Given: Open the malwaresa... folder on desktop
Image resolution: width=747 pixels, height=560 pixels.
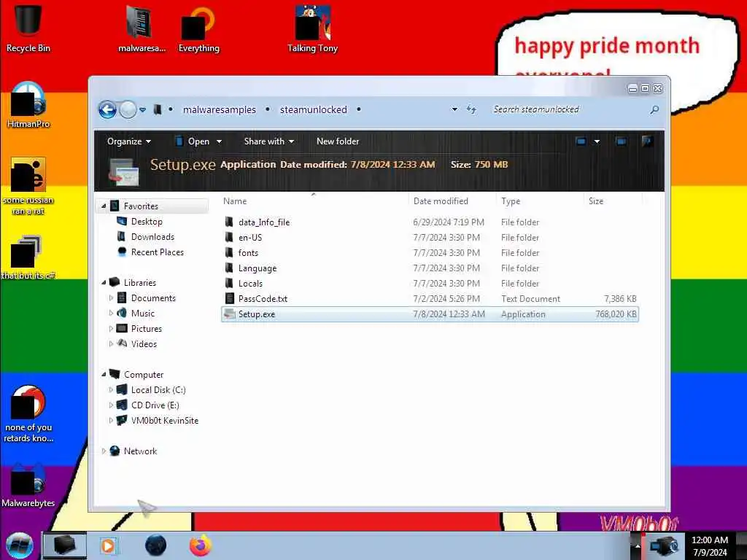Looking at the screenshot, I should click(x=141, y=28).
